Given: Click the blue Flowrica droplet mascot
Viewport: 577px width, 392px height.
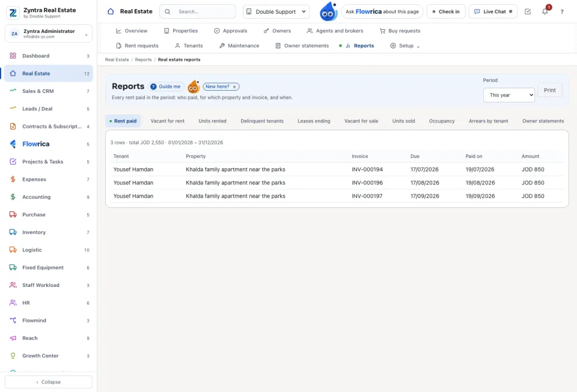Looking at the screenshot, I should (328, 11).
